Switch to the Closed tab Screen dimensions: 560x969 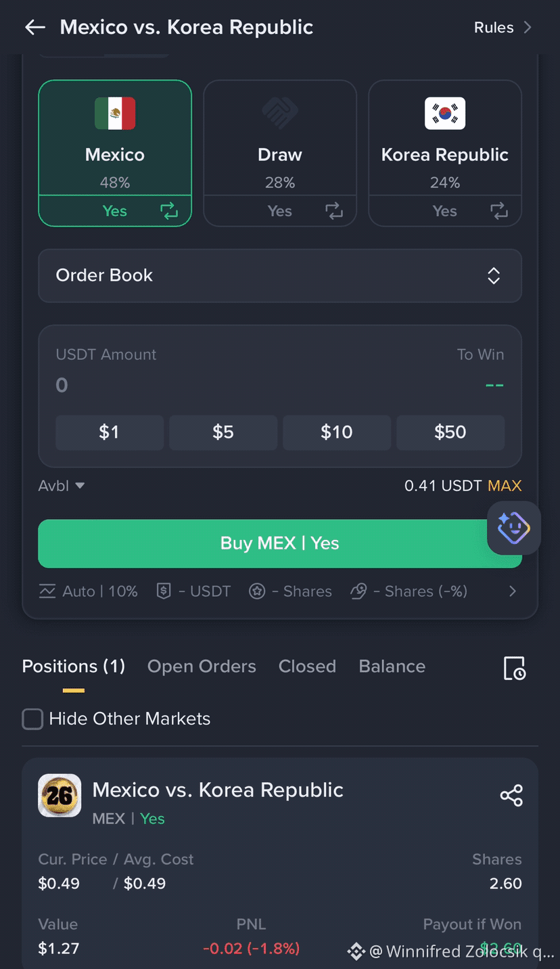pos(307,667)
